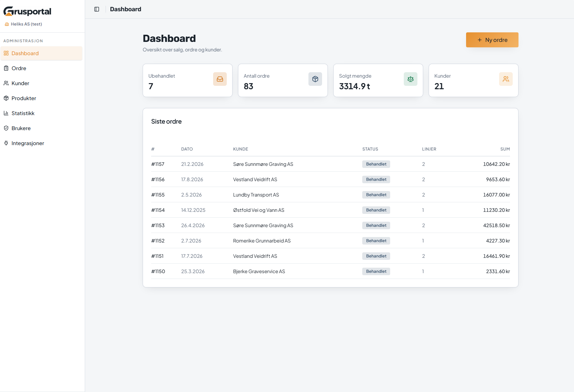Open order #1153
The width and height of the screenshot is (574, 392).
click(x=158, y=225)
